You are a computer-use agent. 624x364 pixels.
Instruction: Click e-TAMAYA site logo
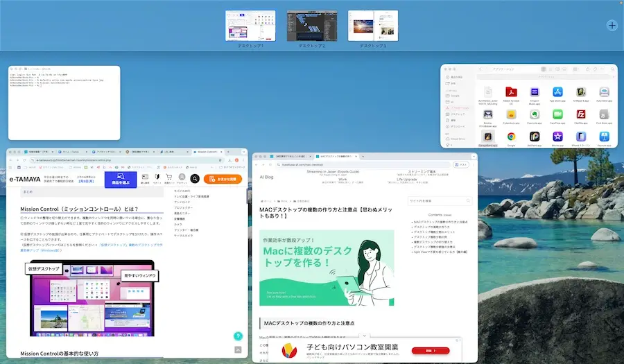click(25, 180)
